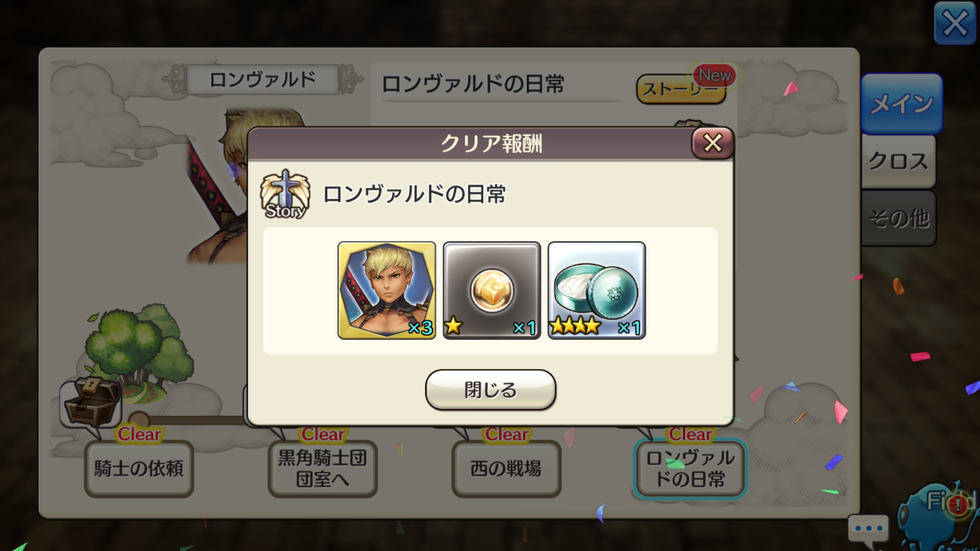Switch to the その他 tab

[x=898, y=218]
